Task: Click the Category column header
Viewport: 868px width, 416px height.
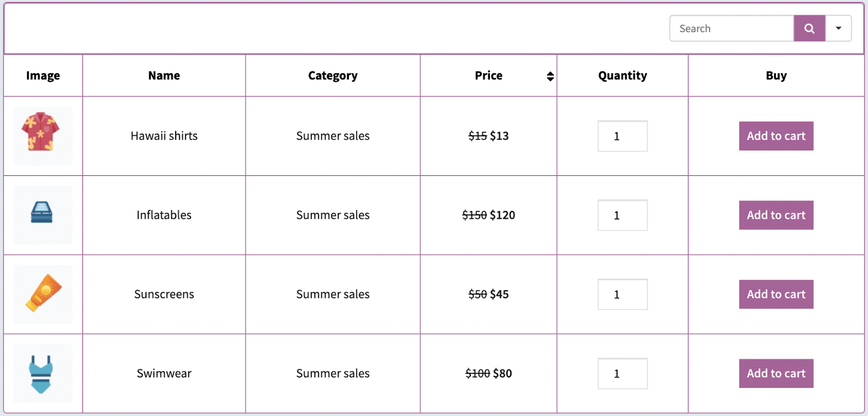Action: pyautogui.click(x=333, y=75)
